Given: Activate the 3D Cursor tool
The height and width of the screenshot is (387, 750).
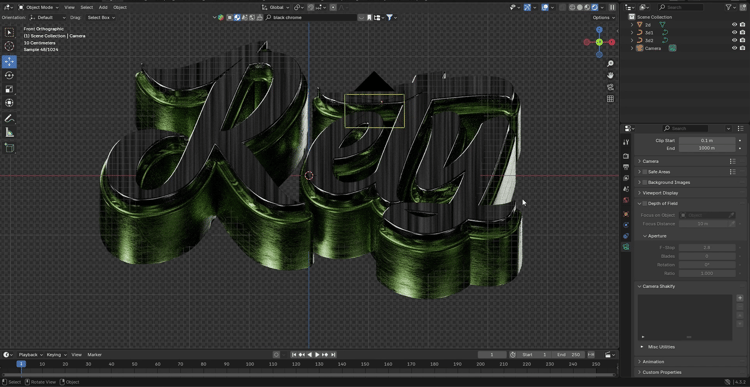Looking at the screenshot, I should pyautogui.click(x=9, y=46).
